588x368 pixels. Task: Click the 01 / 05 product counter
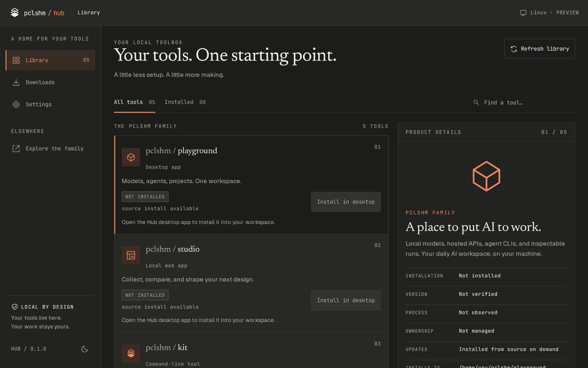(554, 132)
